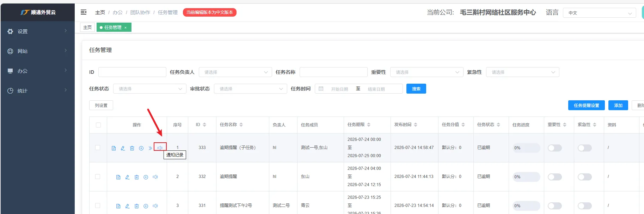This screenshot has width=644, height=214.
Task: Open details icon for task 333
Action: click(x=114, y=148)
